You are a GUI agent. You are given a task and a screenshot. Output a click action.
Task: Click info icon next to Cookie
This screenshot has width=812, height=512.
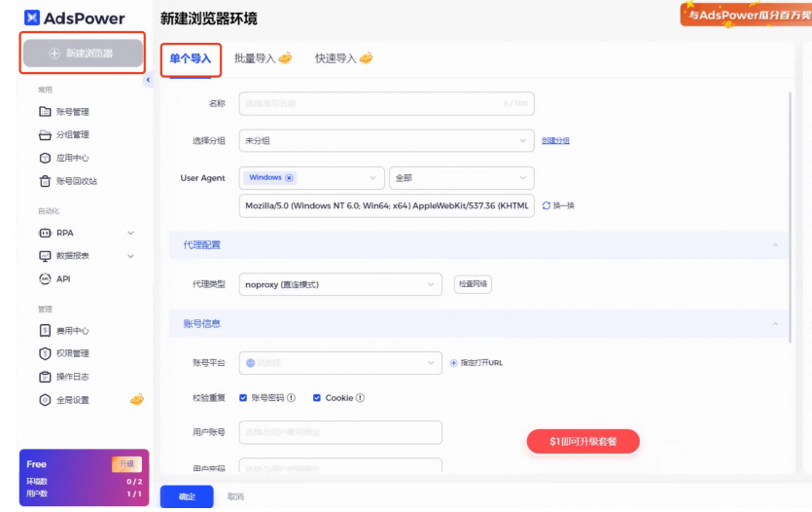point(360,397)
